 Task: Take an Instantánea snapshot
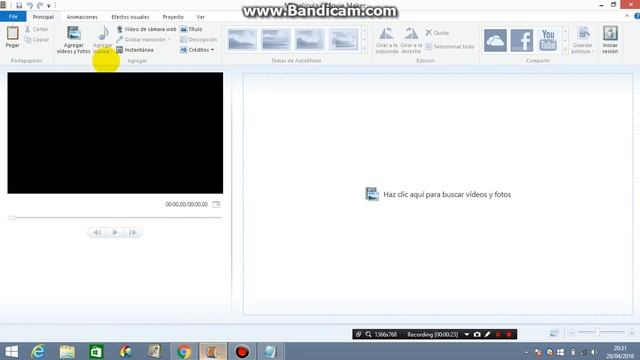135,50
